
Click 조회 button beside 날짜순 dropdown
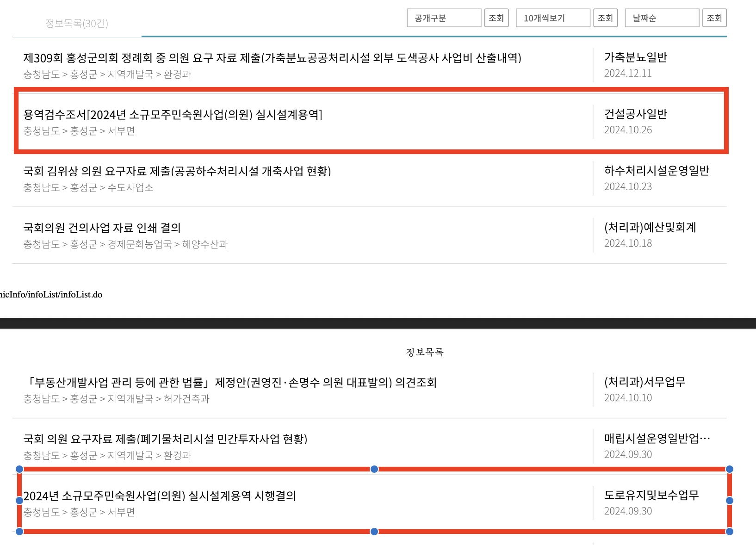coord(714,18)
